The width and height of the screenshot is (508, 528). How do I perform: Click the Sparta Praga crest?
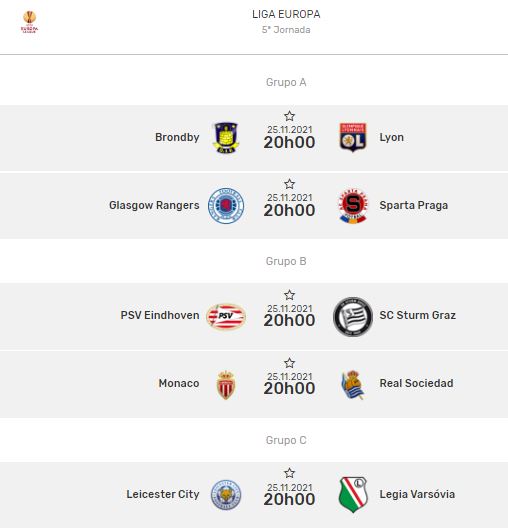[x=353, y=206]
